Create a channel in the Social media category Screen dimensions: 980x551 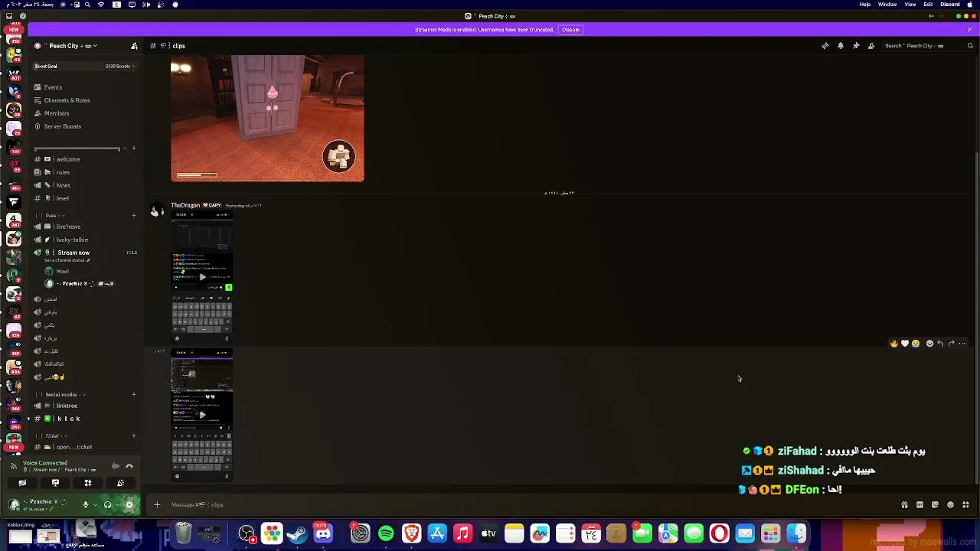(x=134, y=395)
